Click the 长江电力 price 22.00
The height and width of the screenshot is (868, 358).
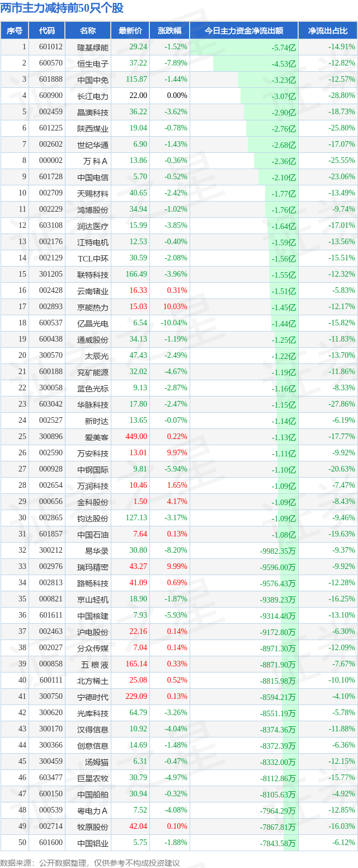coord(138,96)
